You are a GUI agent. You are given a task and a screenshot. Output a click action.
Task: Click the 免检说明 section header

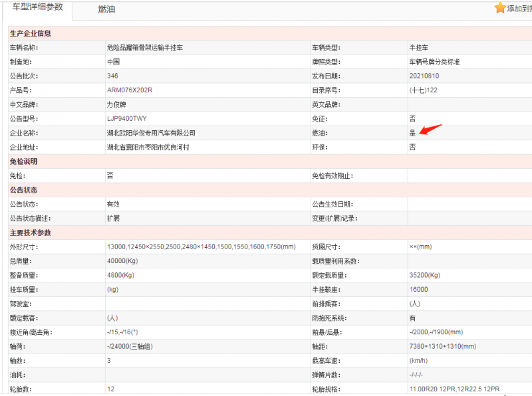point(24,161)
